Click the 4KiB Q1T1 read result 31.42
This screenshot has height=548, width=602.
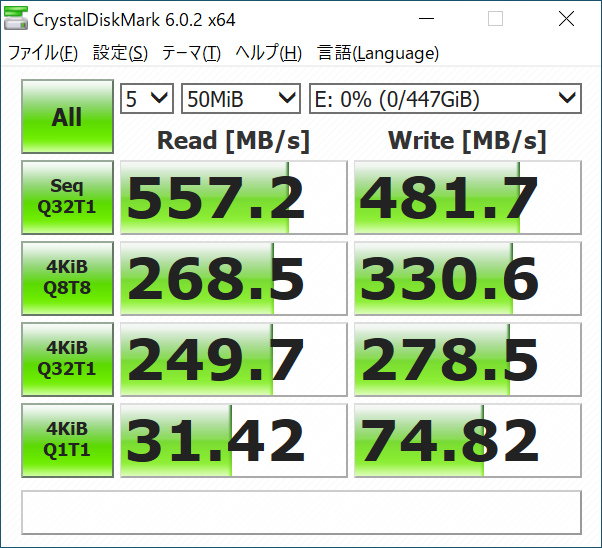234,440
